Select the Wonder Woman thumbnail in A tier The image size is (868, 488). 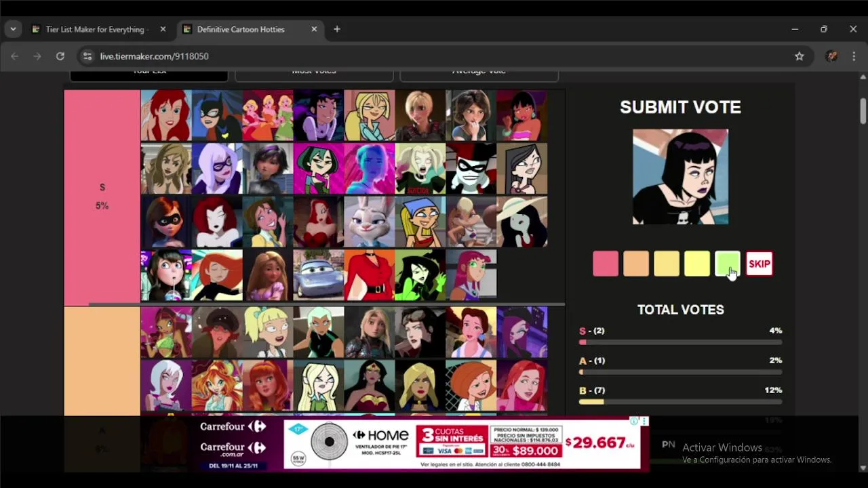(x=370, y=385)
